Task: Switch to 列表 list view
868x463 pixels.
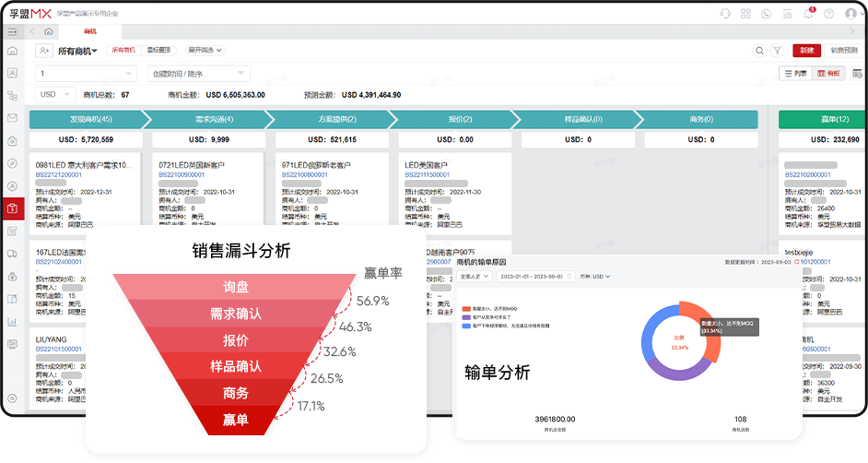Action: click(x=795, y=74)
